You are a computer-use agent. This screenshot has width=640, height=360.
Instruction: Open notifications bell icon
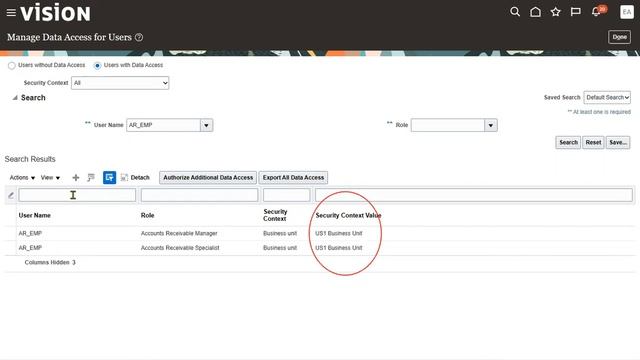(597, 12)
